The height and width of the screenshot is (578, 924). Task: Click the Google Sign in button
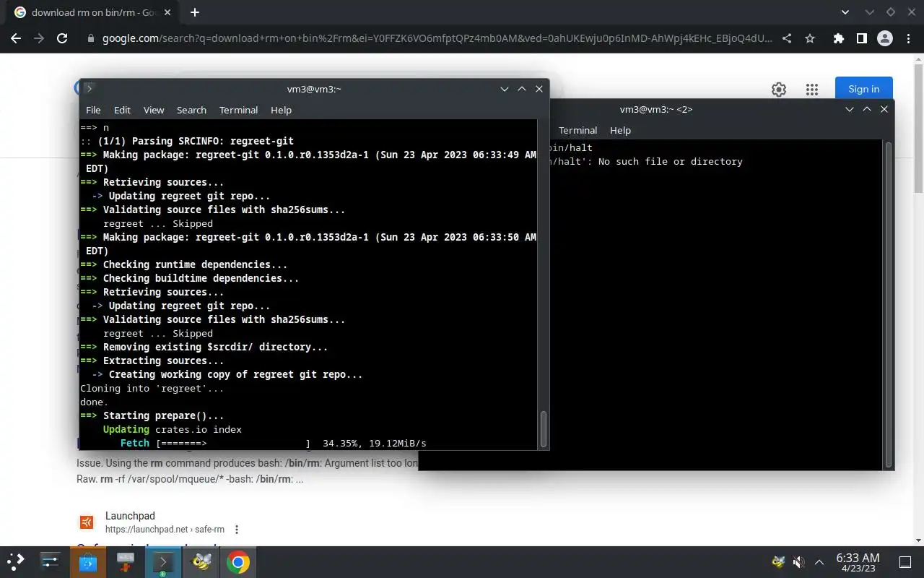pos(864,90)
